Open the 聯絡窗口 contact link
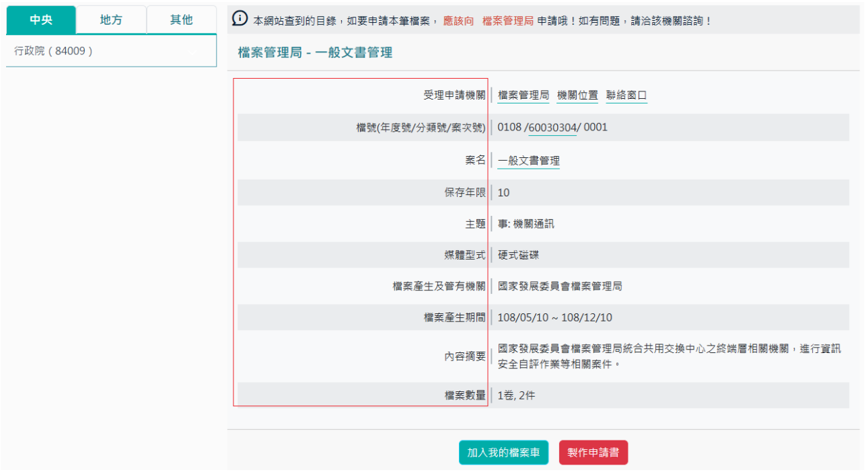 click(x=626, y=95)
